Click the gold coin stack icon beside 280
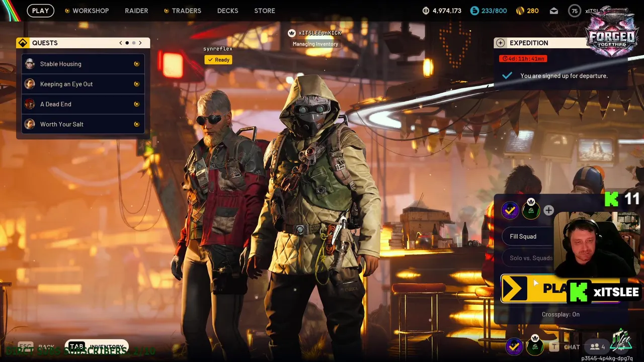Viewport: 644px width, 362px height. click(520, 11)
